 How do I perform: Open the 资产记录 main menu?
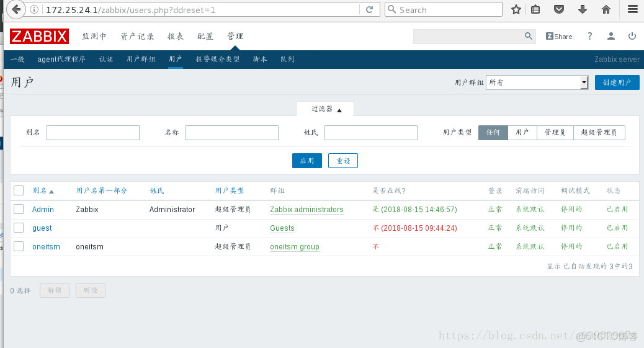point(138,36)
